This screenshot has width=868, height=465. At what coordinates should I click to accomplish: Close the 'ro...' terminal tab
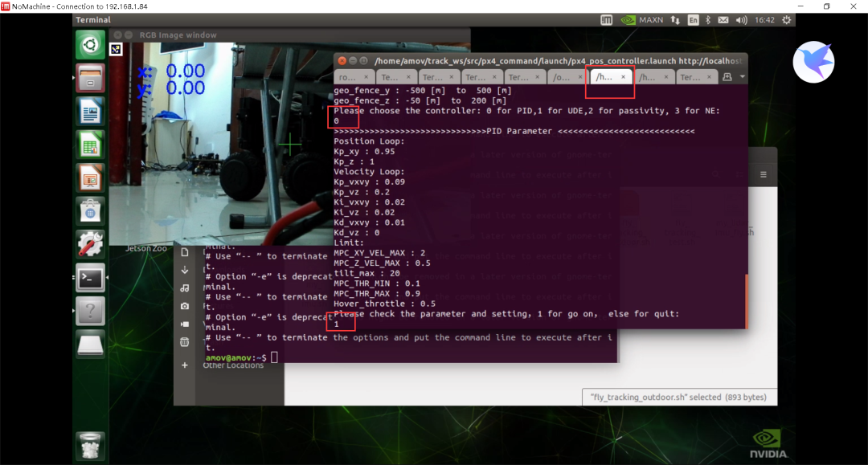(366, 77)
